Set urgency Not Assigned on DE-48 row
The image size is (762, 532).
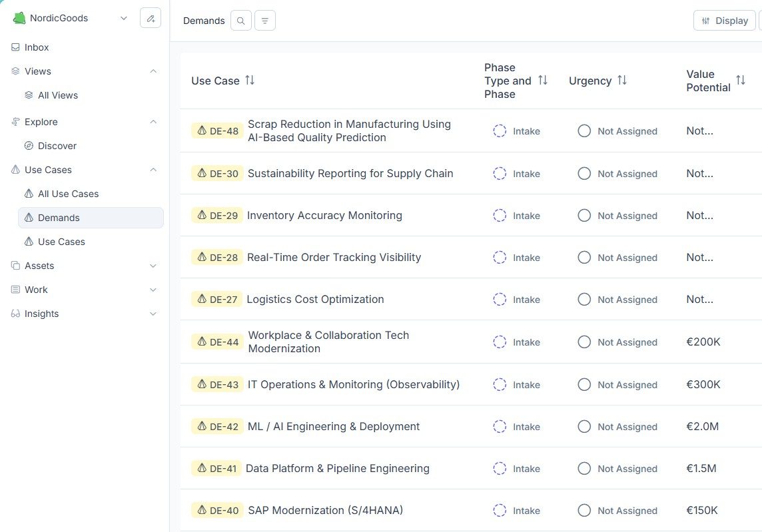click(x=617, y=131)
